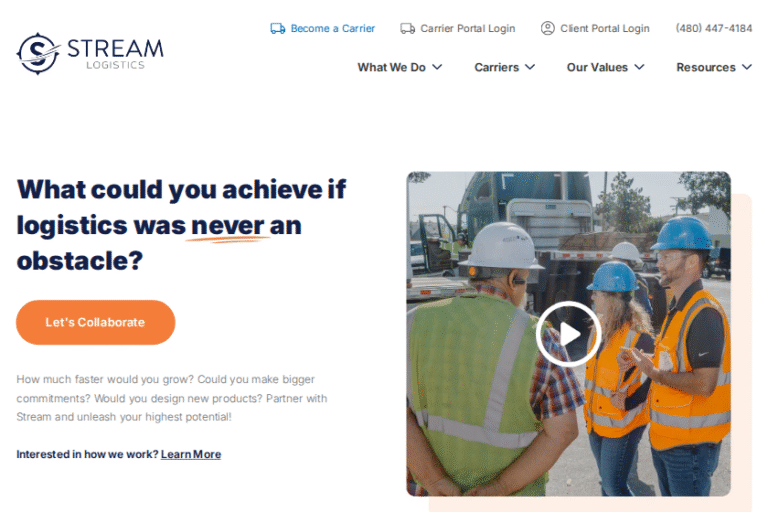Click the truck icon next to Carrier Portal Login
Image resolution: width=768 pixels, height=512 pixels.
(408, 28)
